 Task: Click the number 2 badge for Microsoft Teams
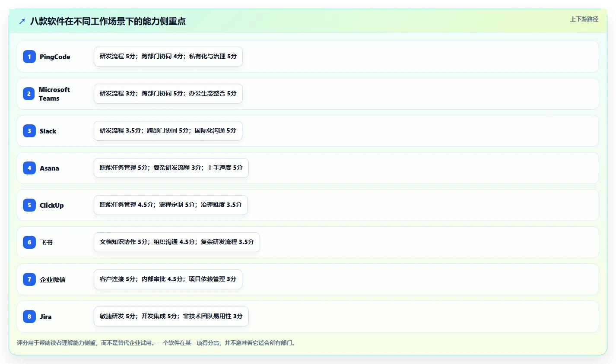point(29,94)
